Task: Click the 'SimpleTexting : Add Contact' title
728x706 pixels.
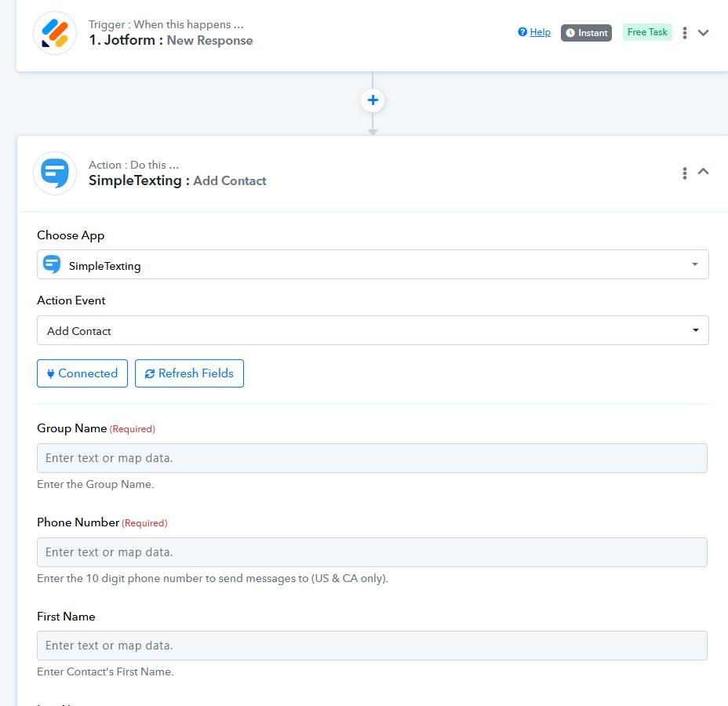Action: pos(177,180)
